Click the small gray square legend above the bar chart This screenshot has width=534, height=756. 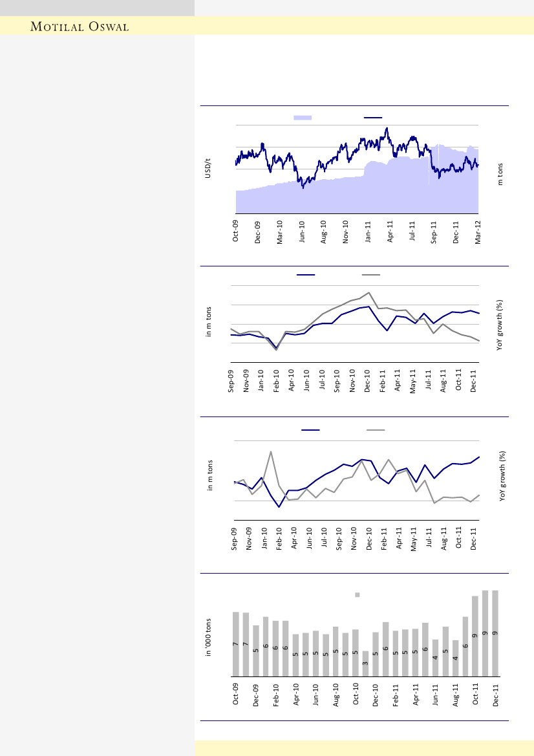pyautogui.click(x=357, y=594)
